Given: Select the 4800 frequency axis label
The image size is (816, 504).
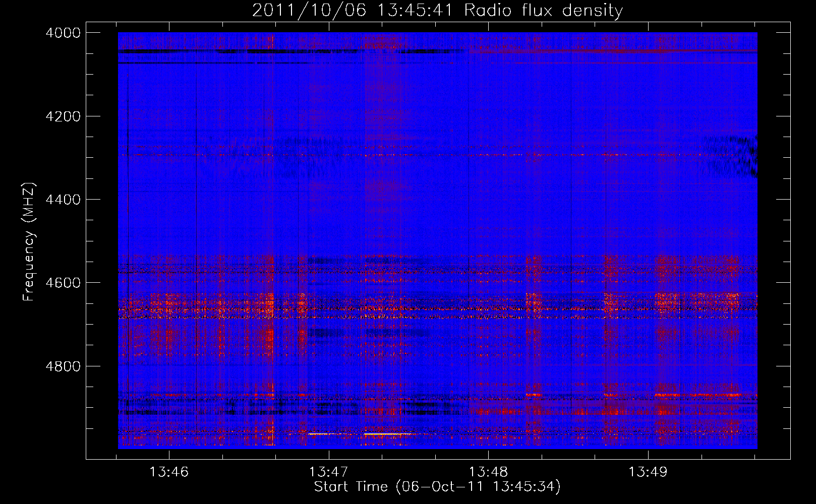Looking at the screenshot, I should (x=63, y=366).
